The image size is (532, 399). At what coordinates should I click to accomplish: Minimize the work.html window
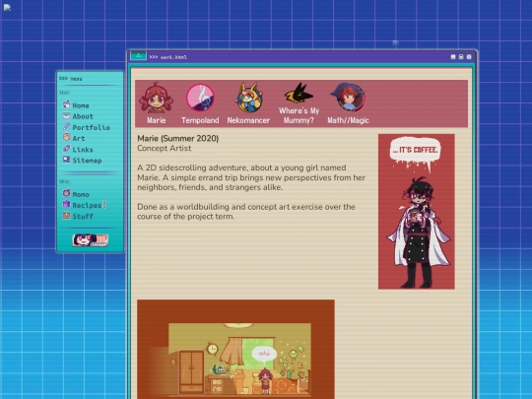[453, 57]
